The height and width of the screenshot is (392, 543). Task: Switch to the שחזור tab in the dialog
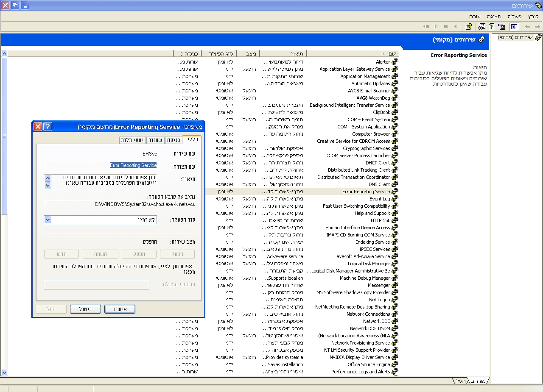pyautogui.click(x=155, y=140)
